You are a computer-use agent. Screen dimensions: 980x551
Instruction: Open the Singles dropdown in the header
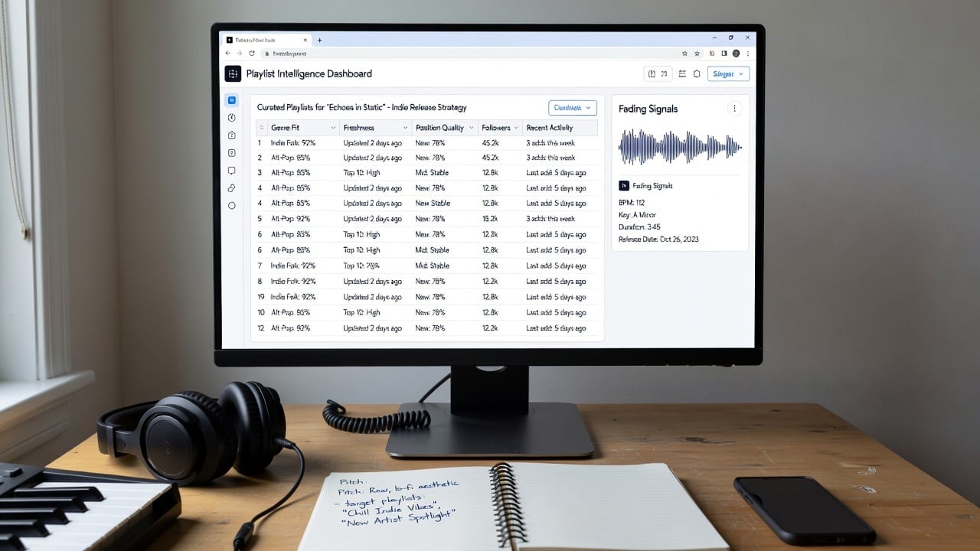728,74
